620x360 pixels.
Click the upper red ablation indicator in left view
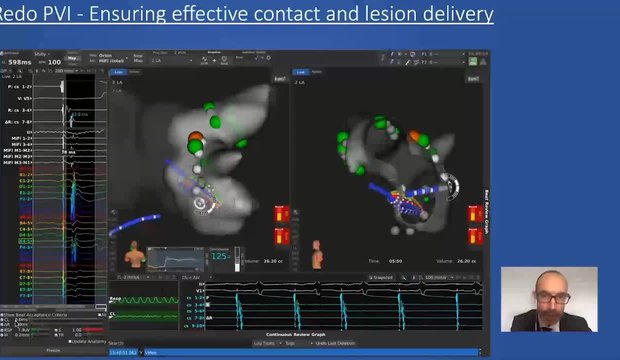[x=282, y=214]
